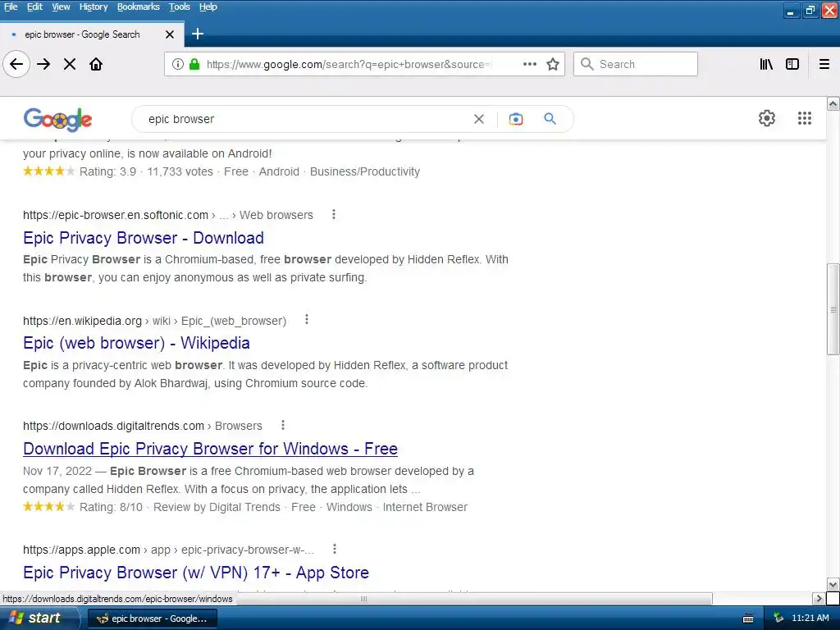Image resolution: width=840 pixels, height=630 pixels.
Task: Click the epic-browser.en.softonic.com URL text
Action: pos(116,215)
